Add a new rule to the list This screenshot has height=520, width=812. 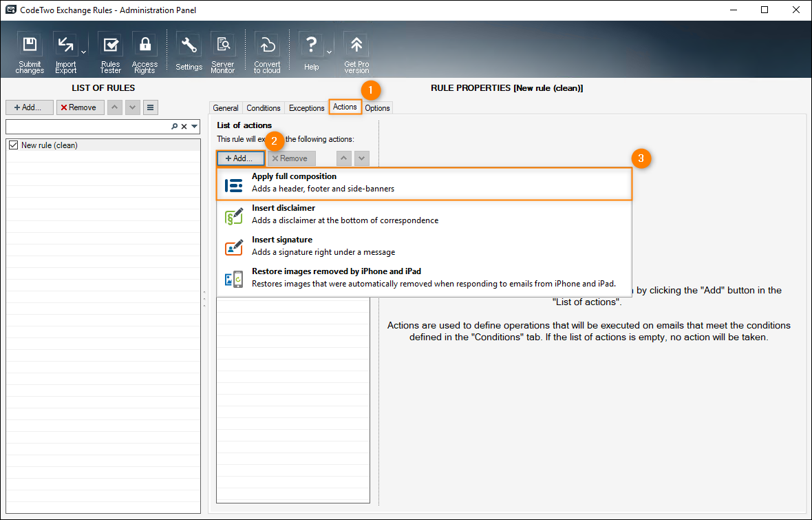[30, 107]
